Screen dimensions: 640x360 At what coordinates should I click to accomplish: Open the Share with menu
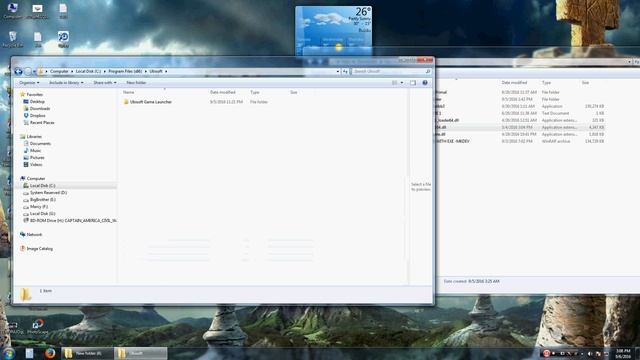point(104,83)
